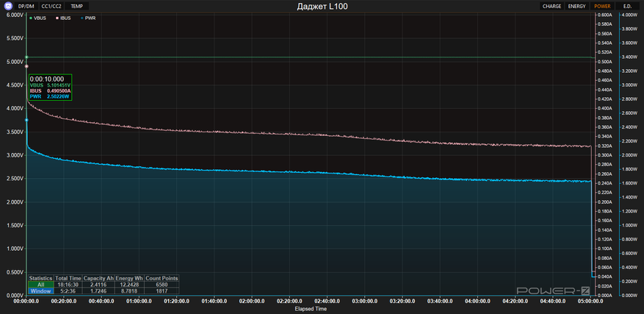Select the TEMP tab
The image size is (644, 314).
76,6
